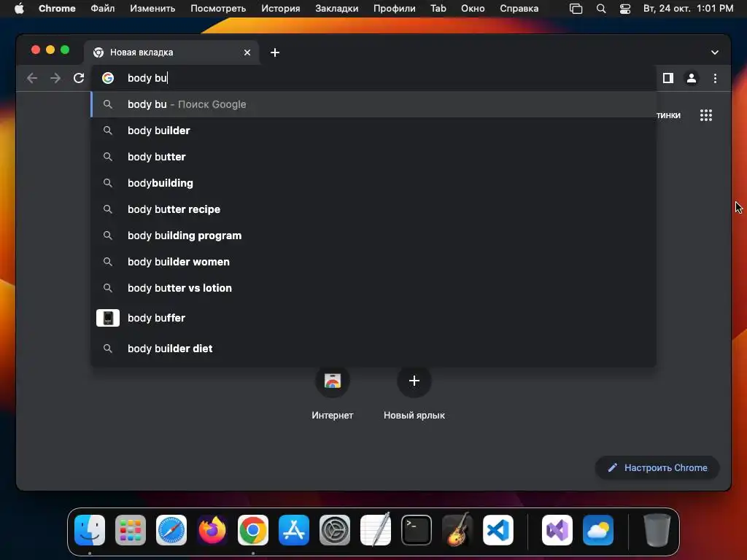Image resolution: width=747 pixels, height=560 pixels.
Task: Launch Firefox from the Dock
Action: coord(212,530)
